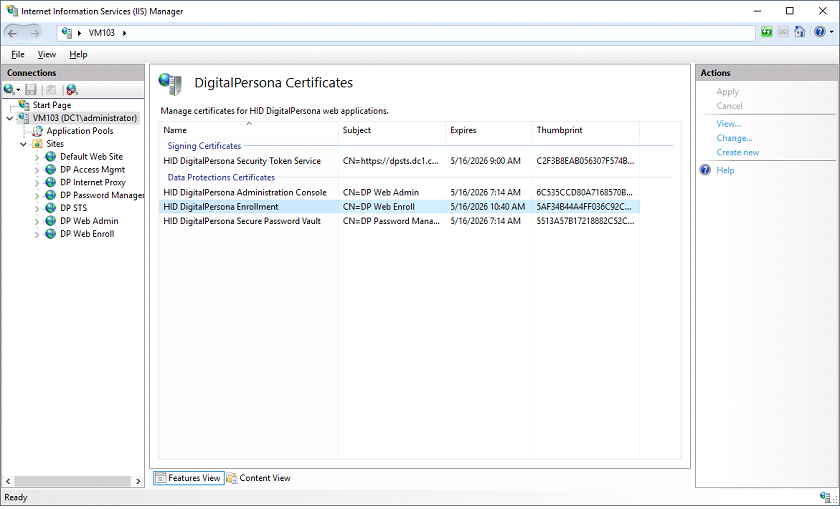
Task: Expand the Default Web Site node
Action: pyautogui.click(x=37, y=157)
